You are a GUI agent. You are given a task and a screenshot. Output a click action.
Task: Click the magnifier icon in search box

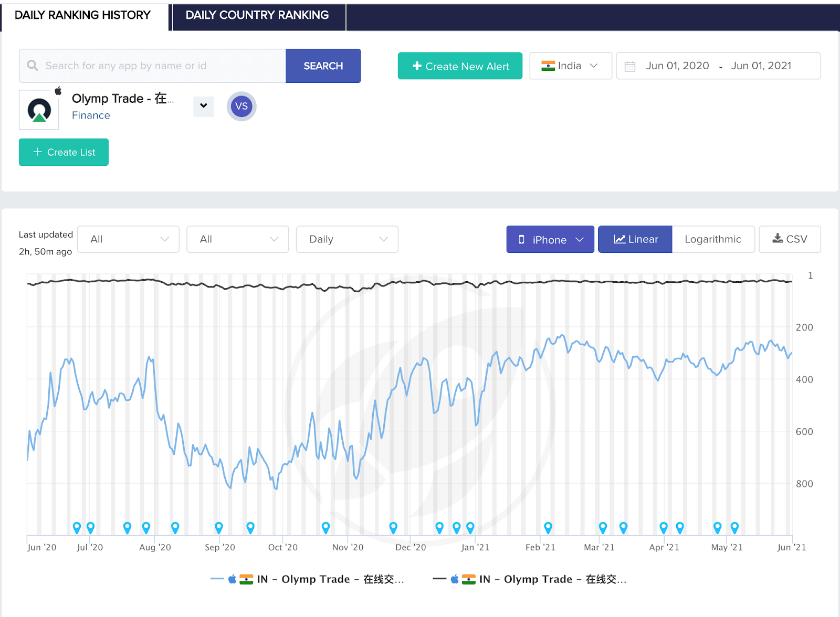33,66
